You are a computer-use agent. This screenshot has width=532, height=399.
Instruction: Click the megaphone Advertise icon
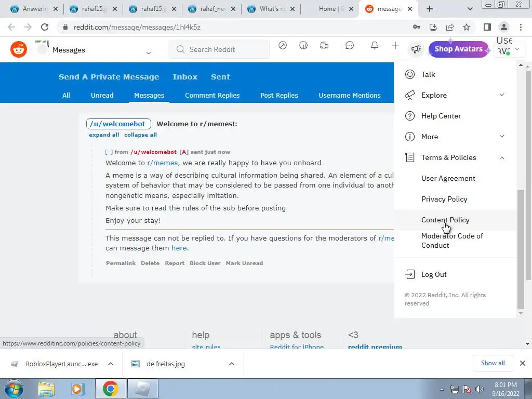(416, 49)
